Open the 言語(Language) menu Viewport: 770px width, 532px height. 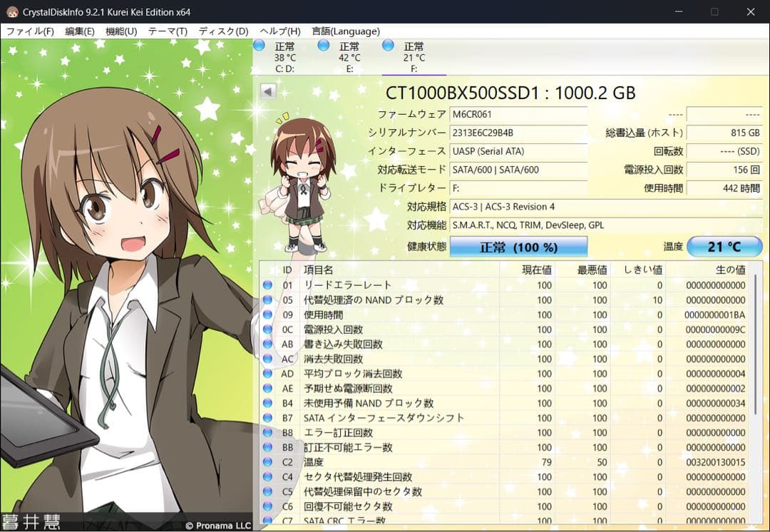pos(346,31)
